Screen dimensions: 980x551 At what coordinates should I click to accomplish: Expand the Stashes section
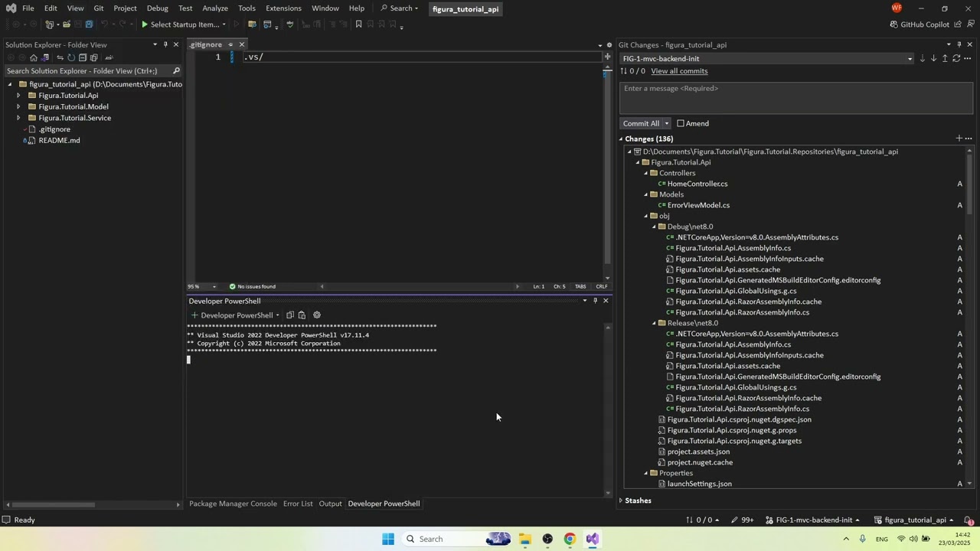point(621,500)
